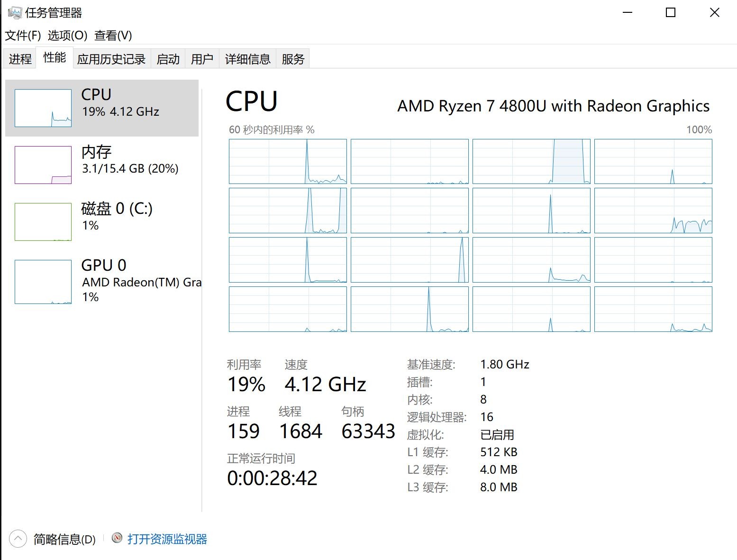Open the 选项(O) menu
The height and width of the screenshot is (560, 737).
[67, 36]
